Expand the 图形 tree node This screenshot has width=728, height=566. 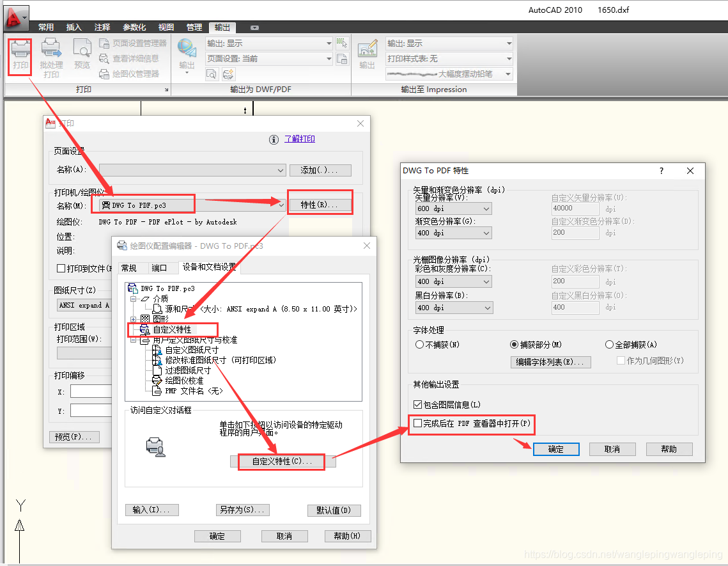(x=133, y=318)
